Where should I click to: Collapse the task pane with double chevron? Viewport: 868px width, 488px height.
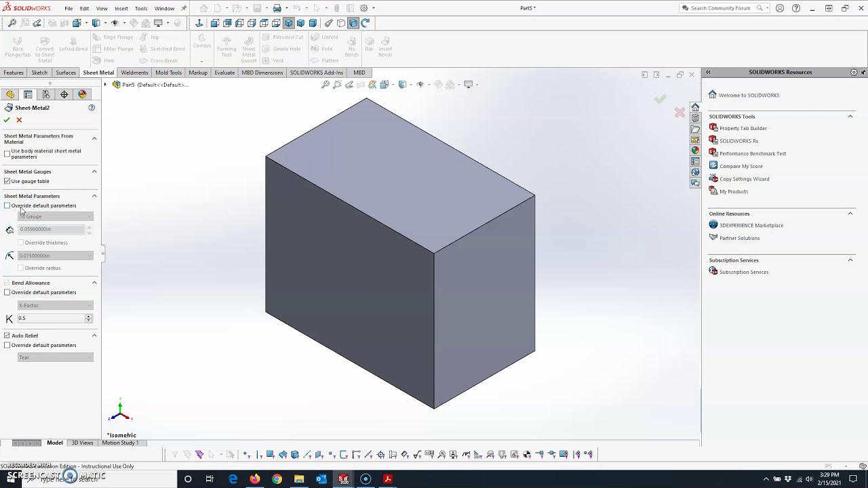click(708, 73)
